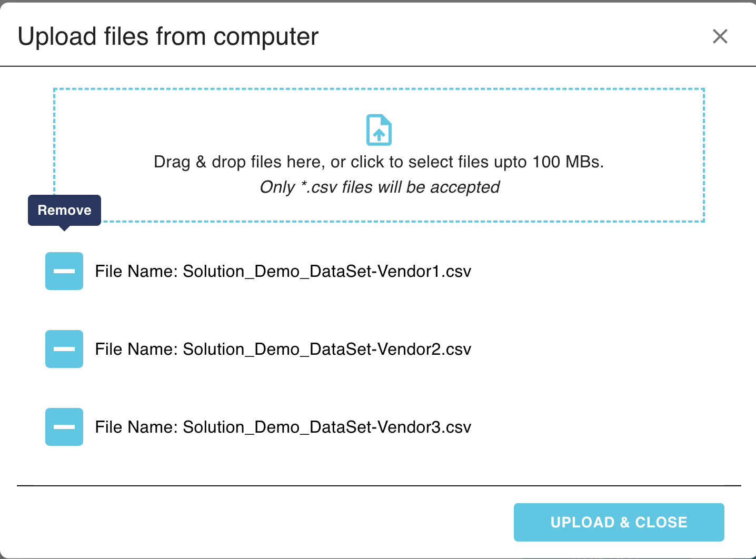Click the "100 MBs" size limit text

[566, 162]
